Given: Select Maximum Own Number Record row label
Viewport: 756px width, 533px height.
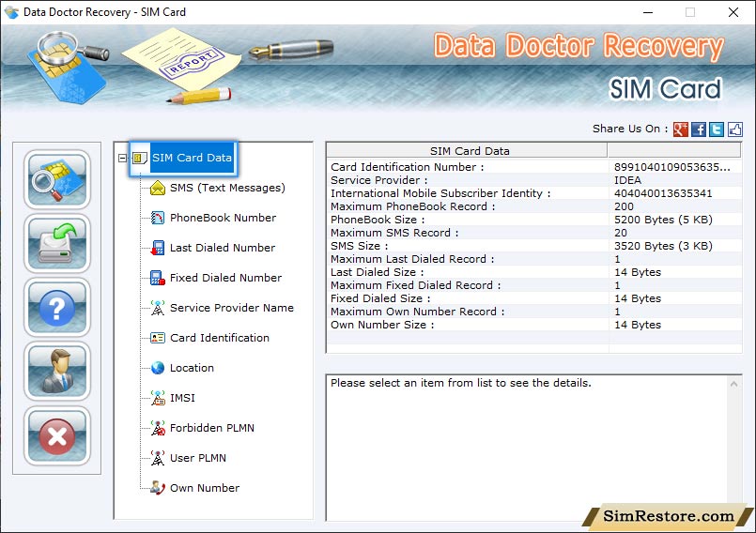Looking at the screenshot, I should (418, 312).
